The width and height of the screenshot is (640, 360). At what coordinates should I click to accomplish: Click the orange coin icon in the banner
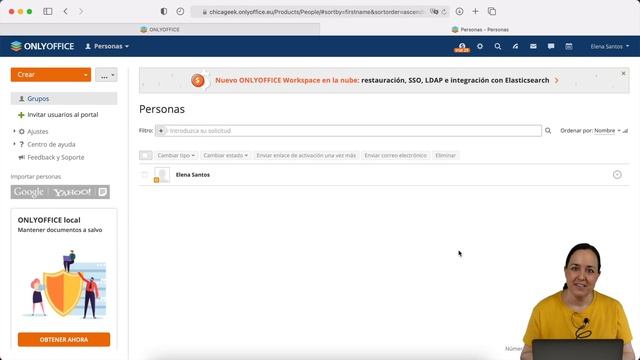point(198,80)
